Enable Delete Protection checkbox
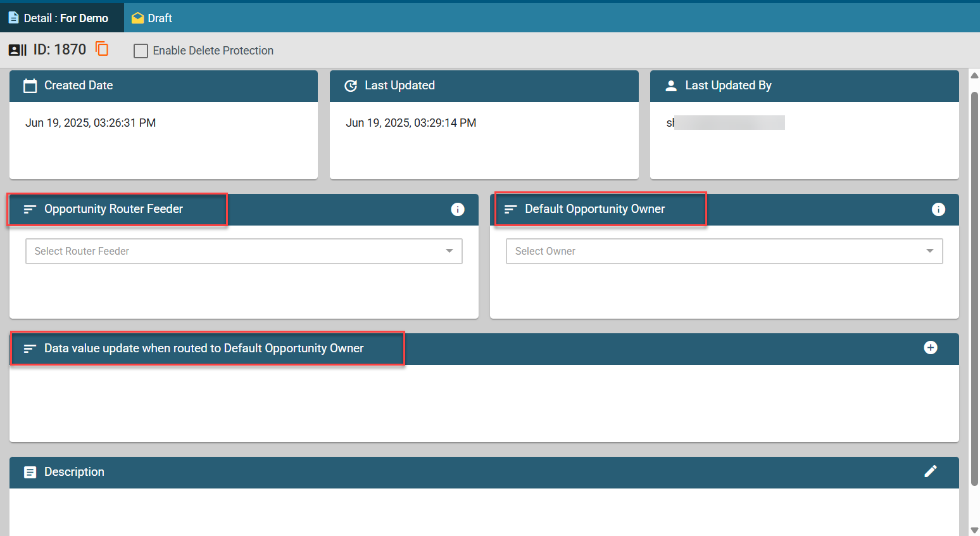 click(141, 51)
